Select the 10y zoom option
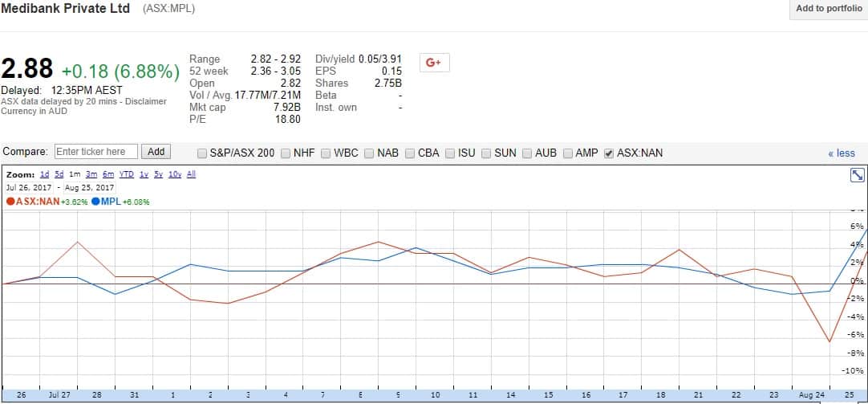This screenshot has height=404, width=868. point(175,174)
